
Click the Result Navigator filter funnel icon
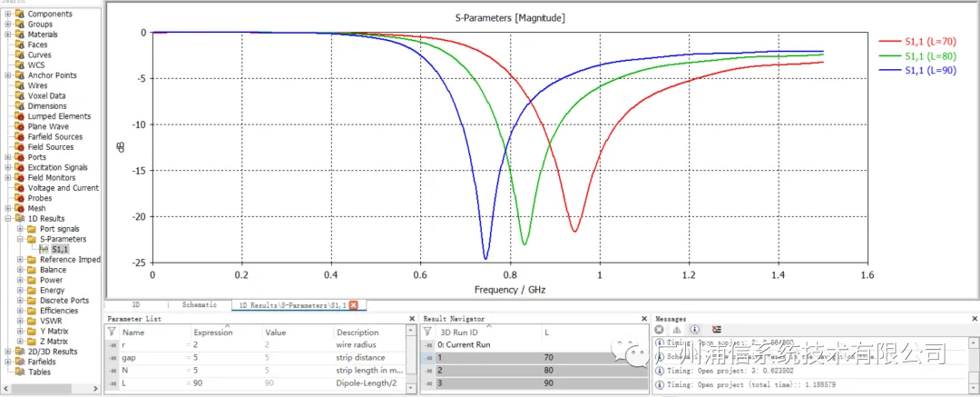[428, 332]
